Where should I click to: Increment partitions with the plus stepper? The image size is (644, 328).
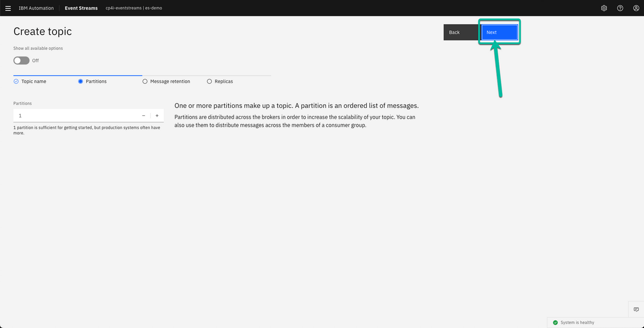(x=157, y=115)
